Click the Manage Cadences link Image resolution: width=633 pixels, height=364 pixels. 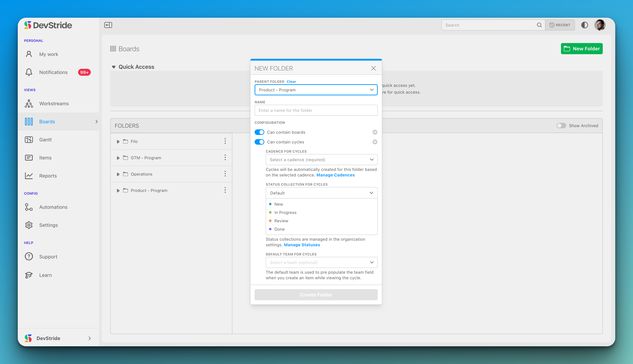(x=335, y=175)
